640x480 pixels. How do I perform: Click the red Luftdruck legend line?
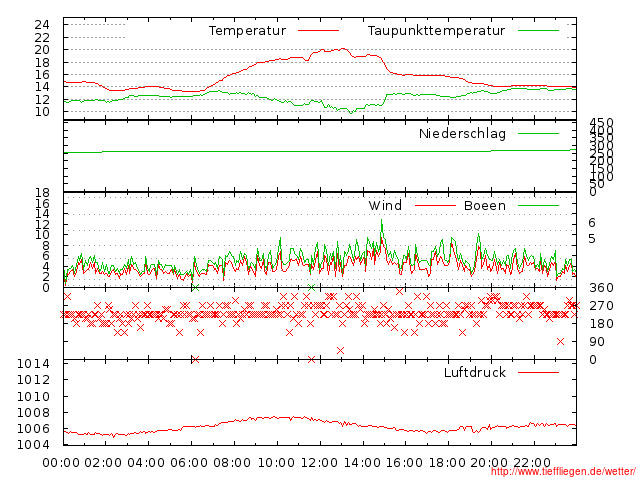(538, 372)
